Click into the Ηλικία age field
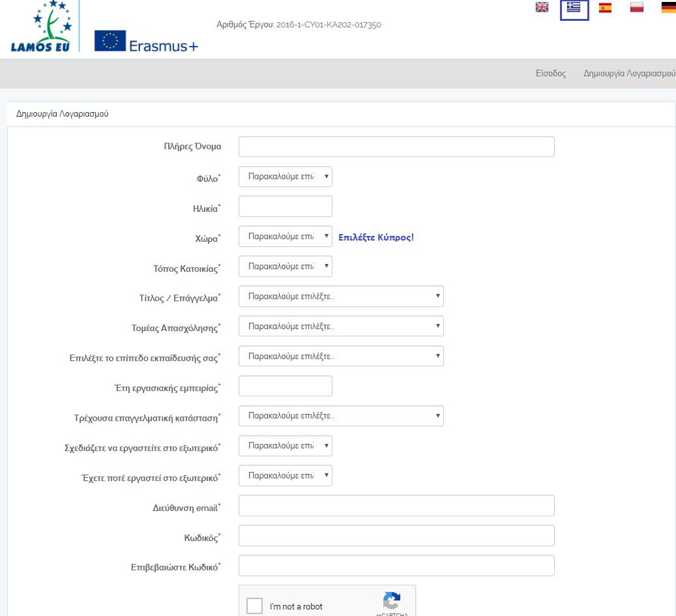 (x=286, y=207)
